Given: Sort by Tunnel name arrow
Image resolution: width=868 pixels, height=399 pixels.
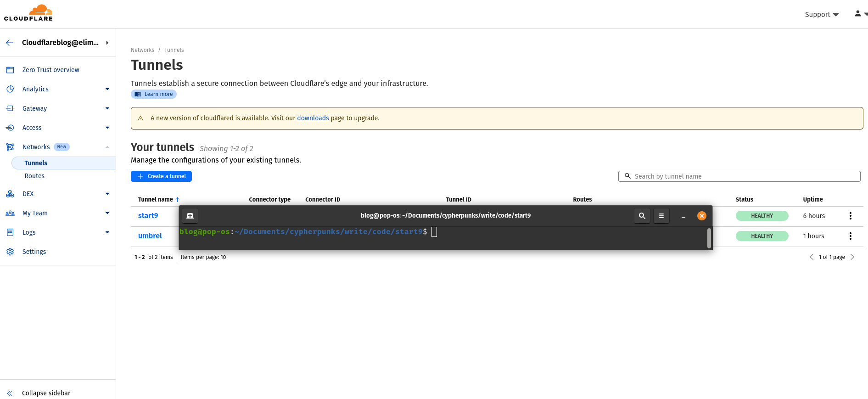Looking at the screenshot, I should point(178,200).
